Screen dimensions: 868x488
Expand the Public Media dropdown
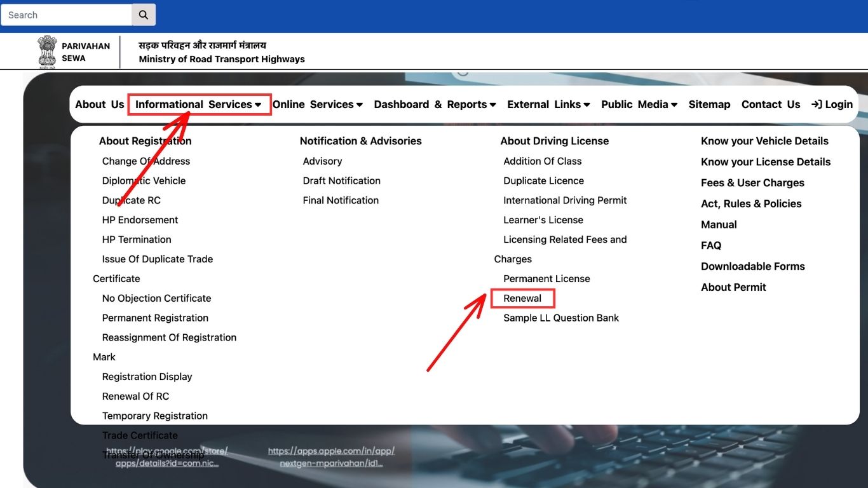[639, 104]
